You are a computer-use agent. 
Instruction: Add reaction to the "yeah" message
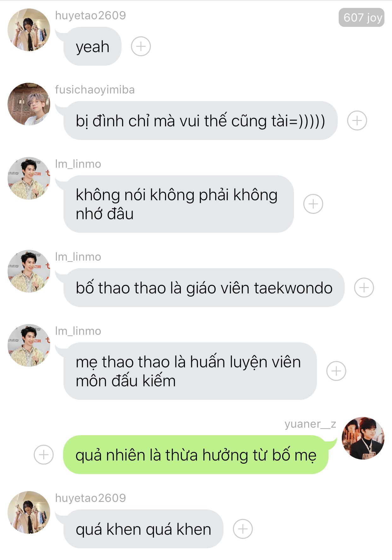point(141,46)
